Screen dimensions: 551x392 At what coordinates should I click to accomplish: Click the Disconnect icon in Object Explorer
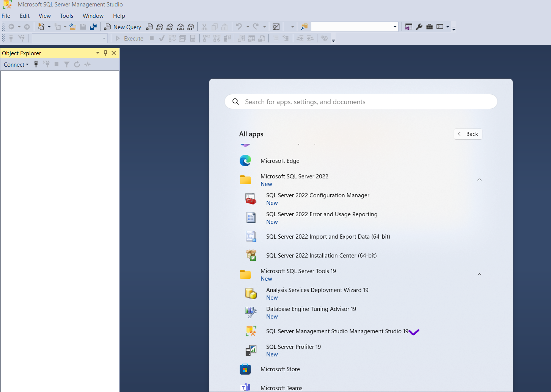point(46,64)
